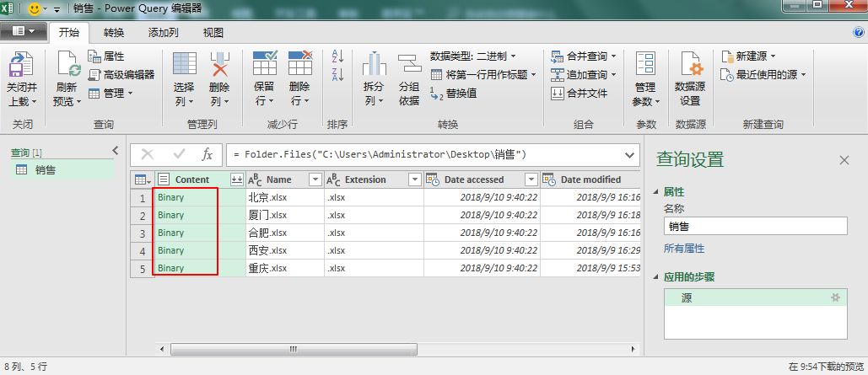The height and width of the screenshot is (375, 868).
Task: Click the Keep Rows (保留行) icon
Action: pyautogui.click(x=265, y=65)
